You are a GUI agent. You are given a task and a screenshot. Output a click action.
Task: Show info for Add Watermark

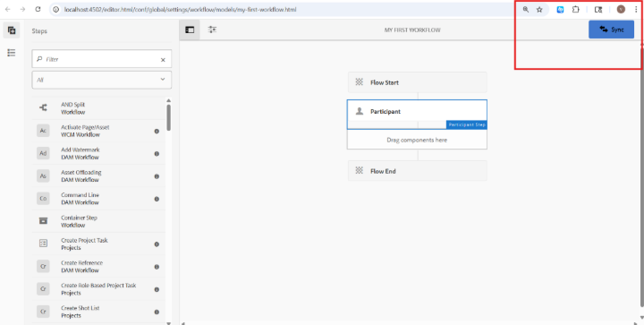click(157, 154)
